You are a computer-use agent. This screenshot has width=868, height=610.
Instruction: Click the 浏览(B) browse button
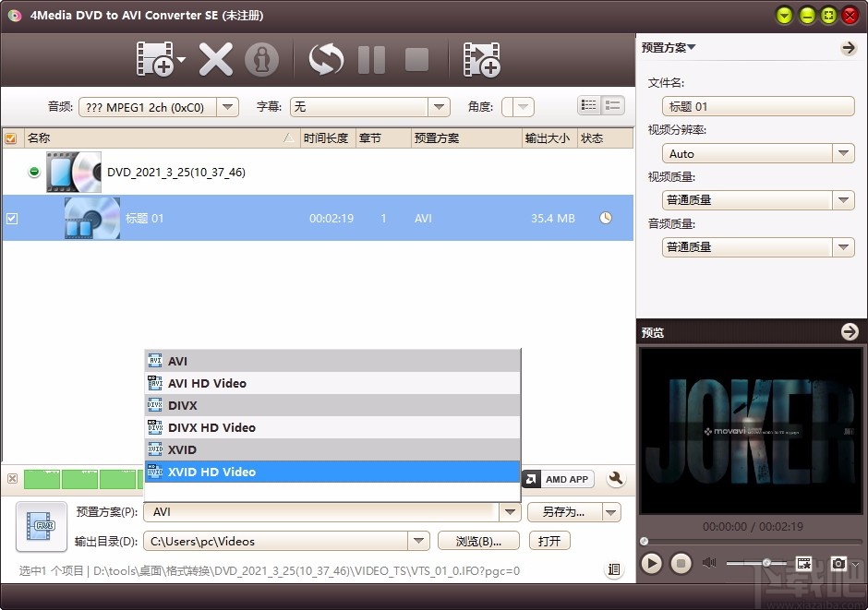pyautogui.click(x=478, y=541)
